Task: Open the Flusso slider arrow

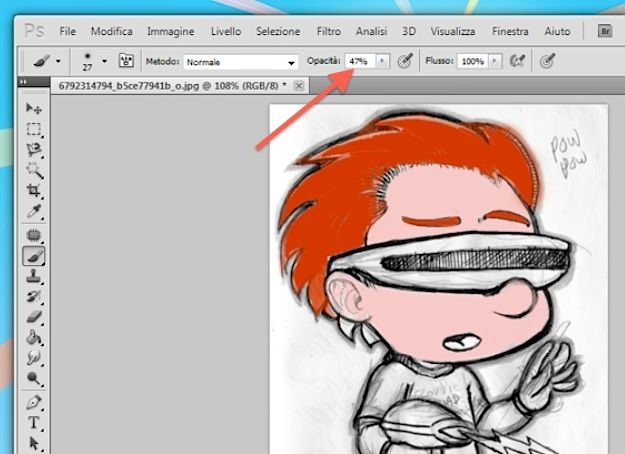Action: pyautogui.click(x=494, y=61)
